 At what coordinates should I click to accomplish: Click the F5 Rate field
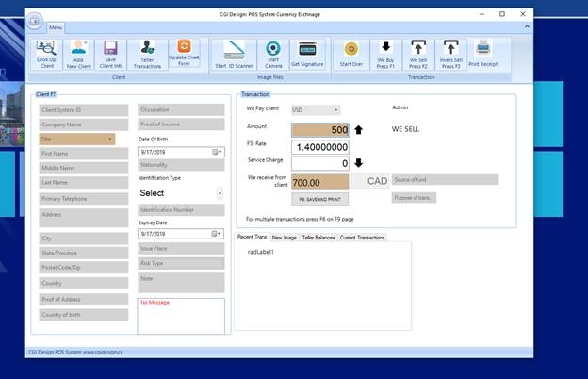319,147
